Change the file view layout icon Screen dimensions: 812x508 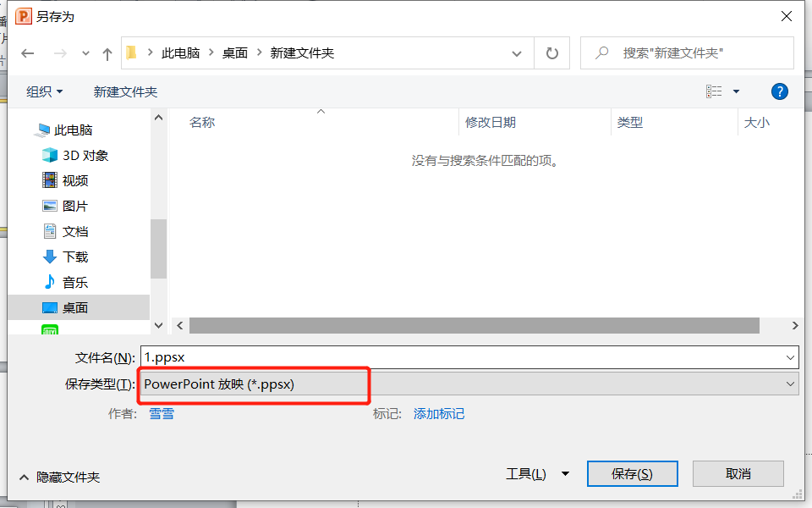715,91
